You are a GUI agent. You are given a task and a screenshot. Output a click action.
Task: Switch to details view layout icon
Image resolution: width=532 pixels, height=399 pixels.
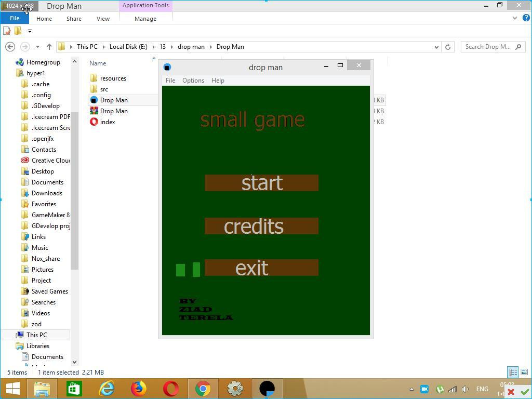point(513,372)
